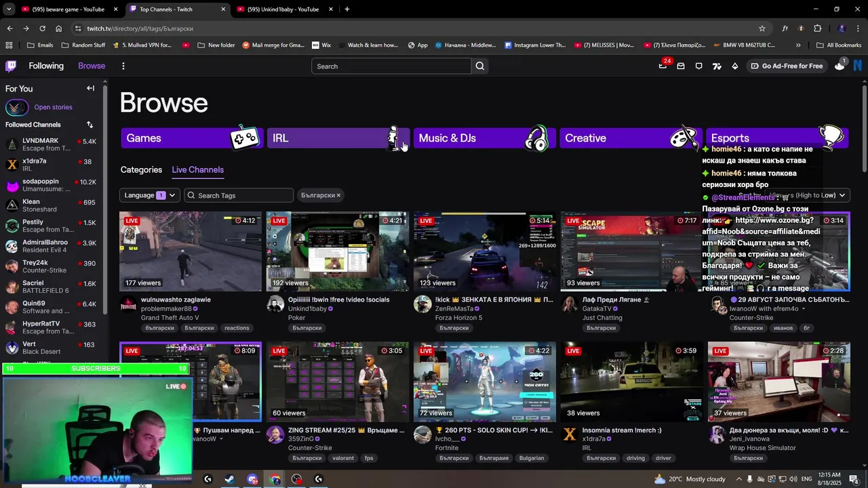This screenshot has width=868, height=488.
Task: Open the IRL category banner
Action: click(x=338, y=138)
